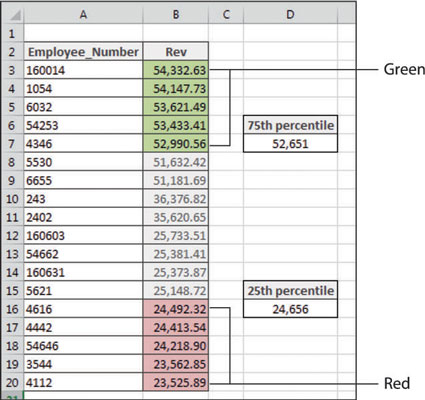Select employee number 54646

pos(83,346)
